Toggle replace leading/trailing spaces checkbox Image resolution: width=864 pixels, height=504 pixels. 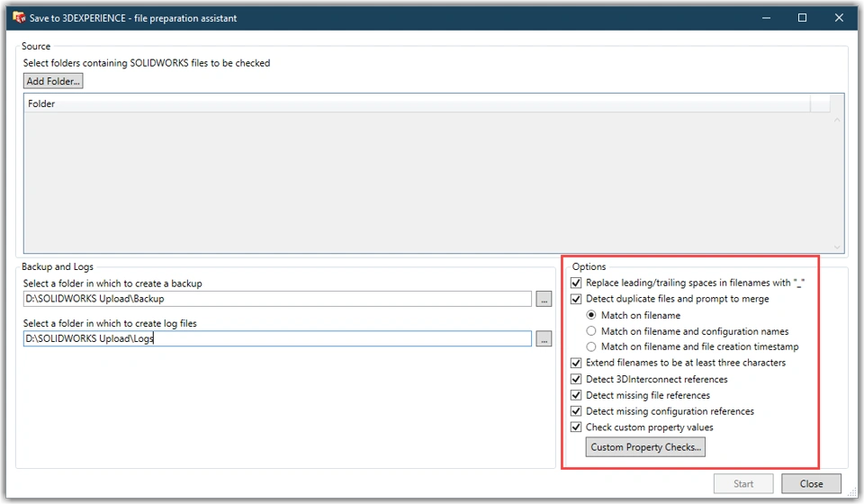(x=577, y=283)
